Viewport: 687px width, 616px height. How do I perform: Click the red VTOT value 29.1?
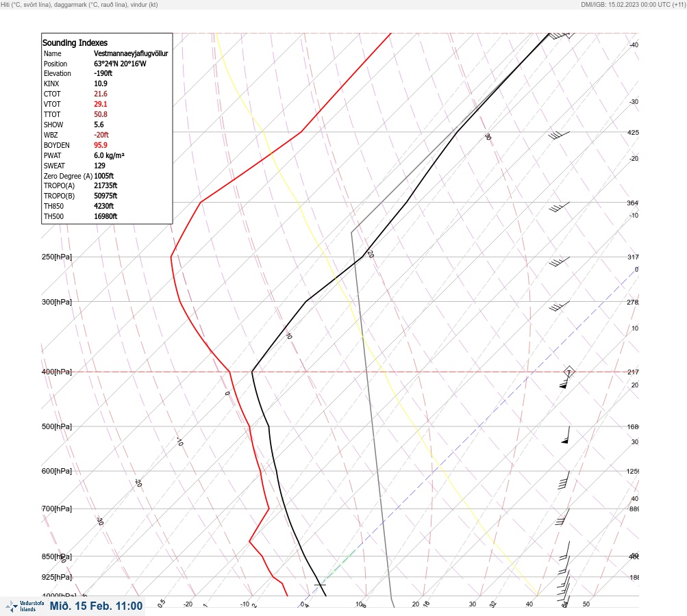click(x=100, y=104)
